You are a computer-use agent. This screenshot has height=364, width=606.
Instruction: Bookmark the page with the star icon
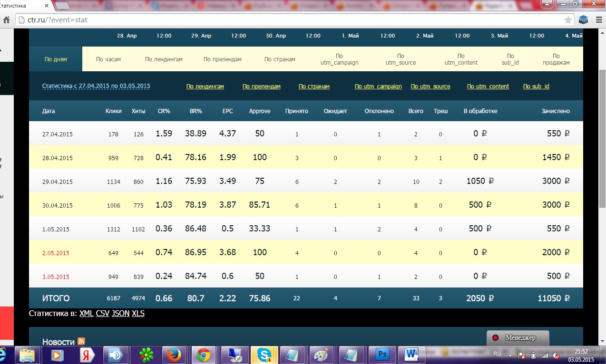click(x=568, y=20)
